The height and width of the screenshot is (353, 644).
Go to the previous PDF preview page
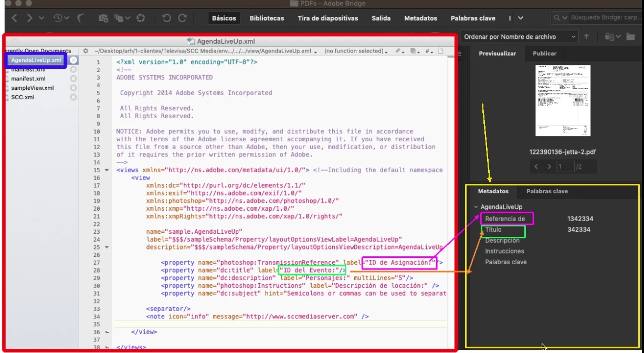coord(536,167)
